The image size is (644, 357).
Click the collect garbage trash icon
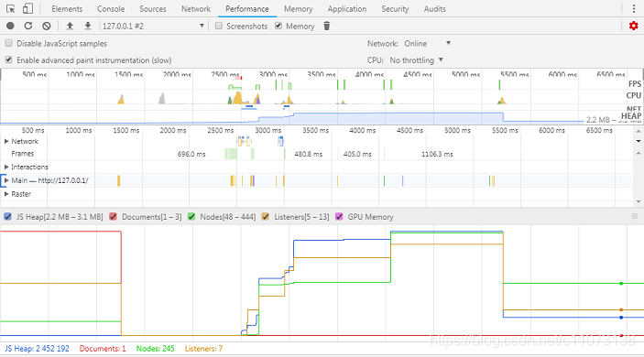pos(327,26)
